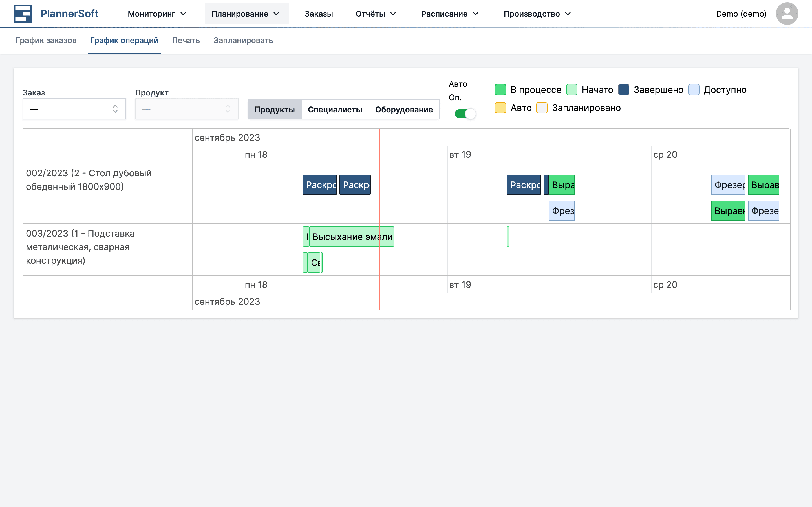Click the PlannerSoft logo icon
The image size is (812, 507).
[22, 14]
